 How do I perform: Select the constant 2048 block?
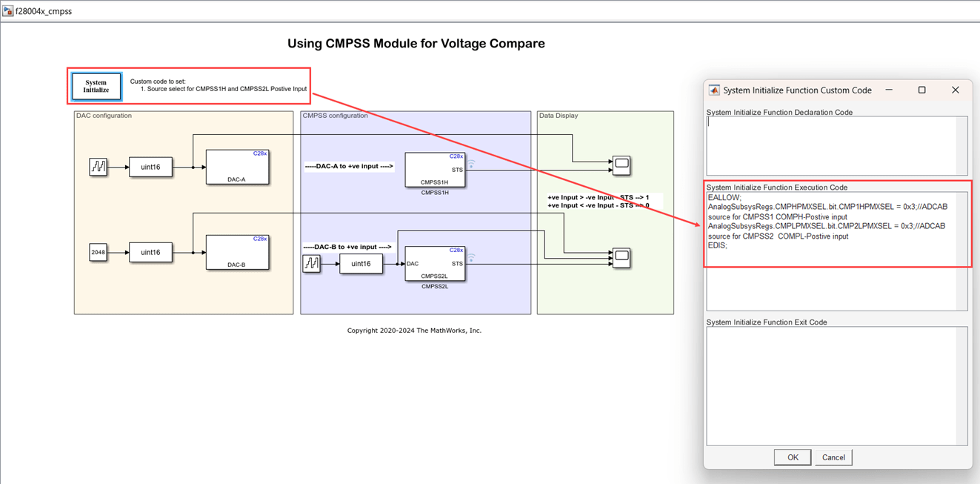99,252
